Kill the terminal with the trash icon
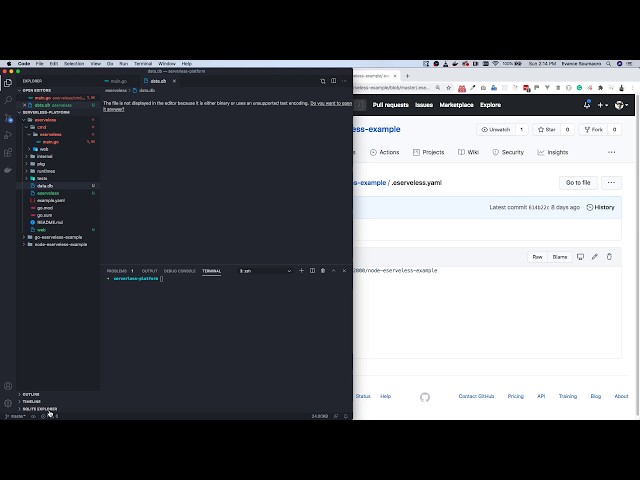The image size is (640, 480). (323, 271)
